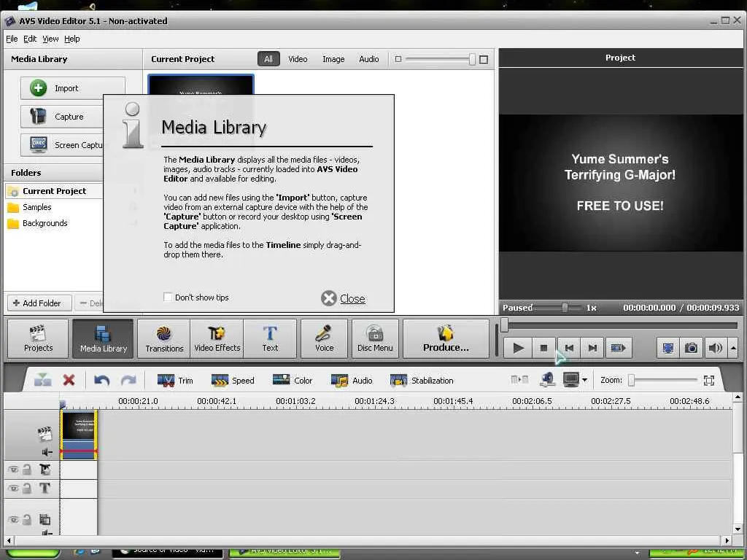747x560 pixels.
Task: Toggle visibility of text track
Action: (x=13, y=488)
